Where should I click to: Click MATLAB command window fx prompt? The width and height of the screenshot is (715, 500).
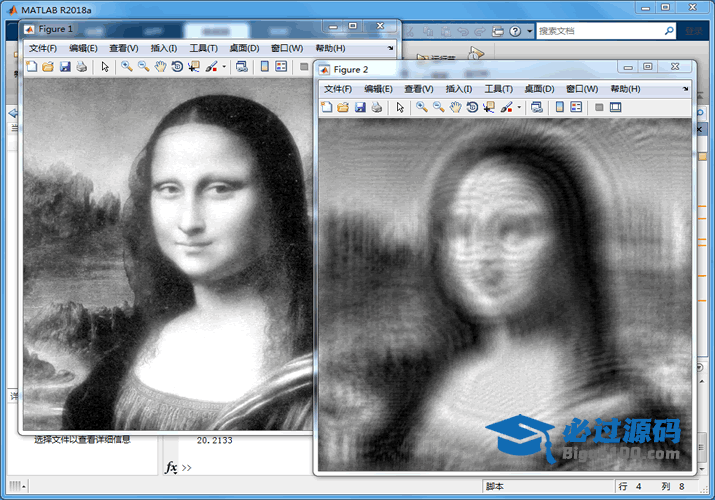coord(171,468)
